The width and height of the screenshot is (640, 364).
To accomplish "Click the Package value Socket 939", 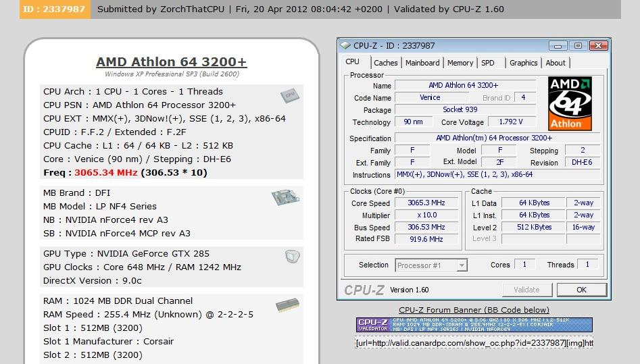I will coord(465,109).
